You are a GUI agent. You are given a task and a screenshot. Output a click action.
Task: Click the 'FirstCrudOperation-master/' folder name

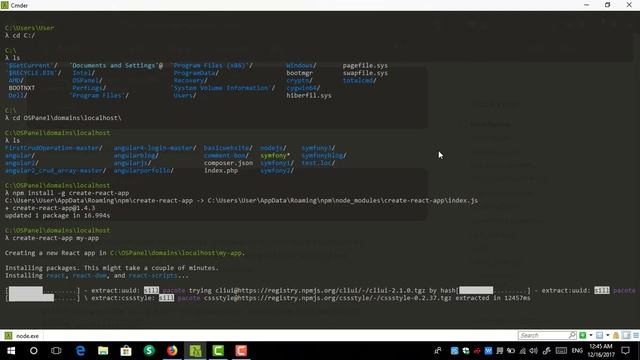[53, 148]
